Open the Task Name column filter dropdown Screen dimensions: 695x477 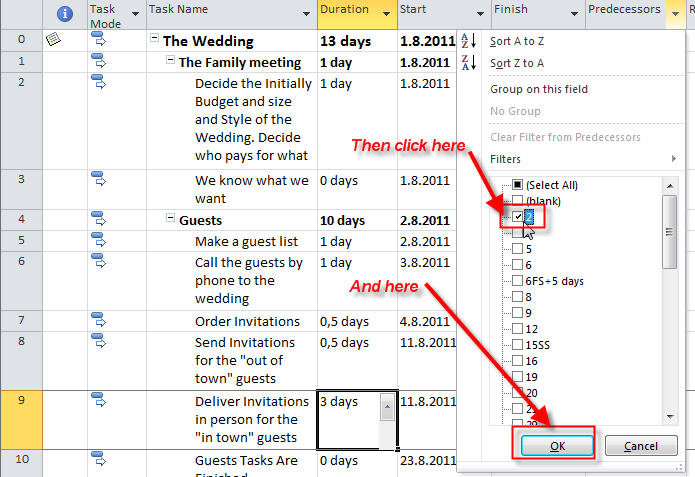click(305, 14)
